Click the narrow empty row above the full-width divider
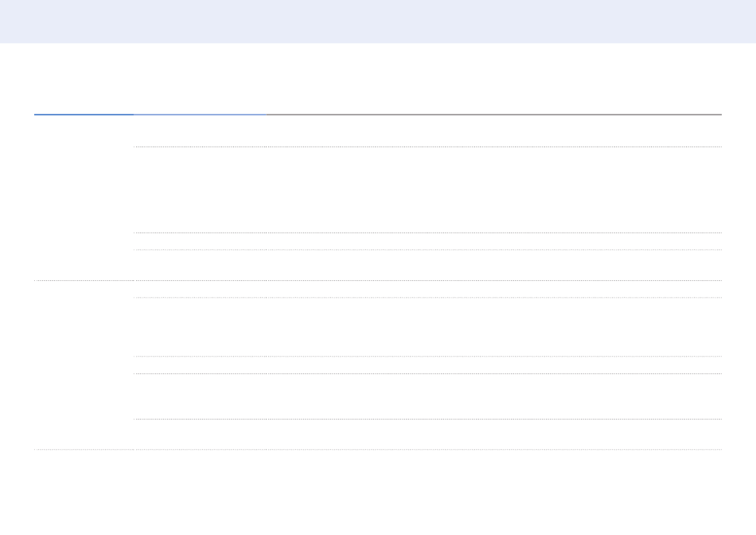756x535 pixels. 427,265
